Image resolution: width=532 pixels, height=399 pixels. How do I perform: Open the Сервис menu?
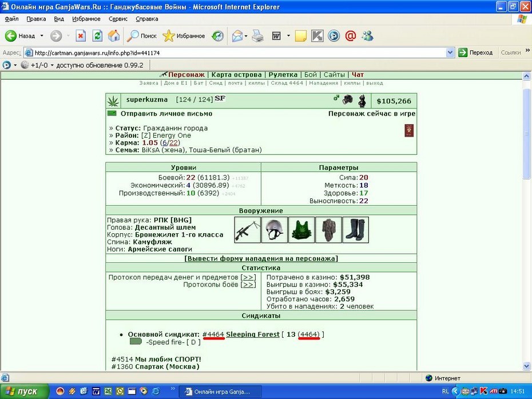pos(118,19)
